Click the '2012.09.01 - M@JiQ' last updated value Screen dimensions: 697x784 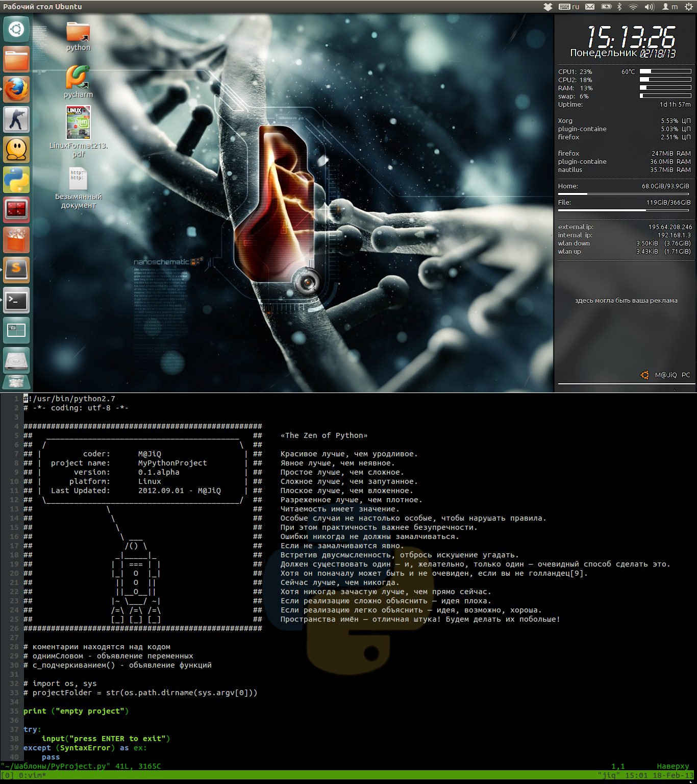180,491
